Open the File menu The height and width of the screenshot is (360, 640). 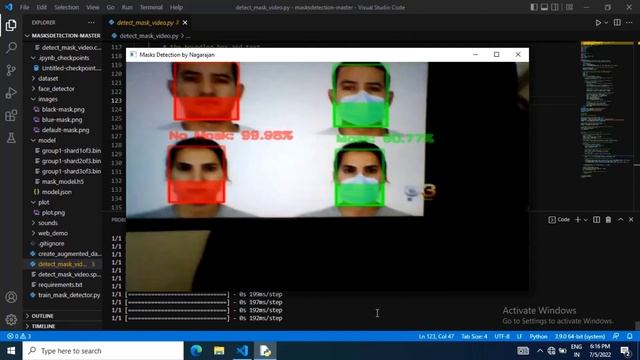coord(24,7)
